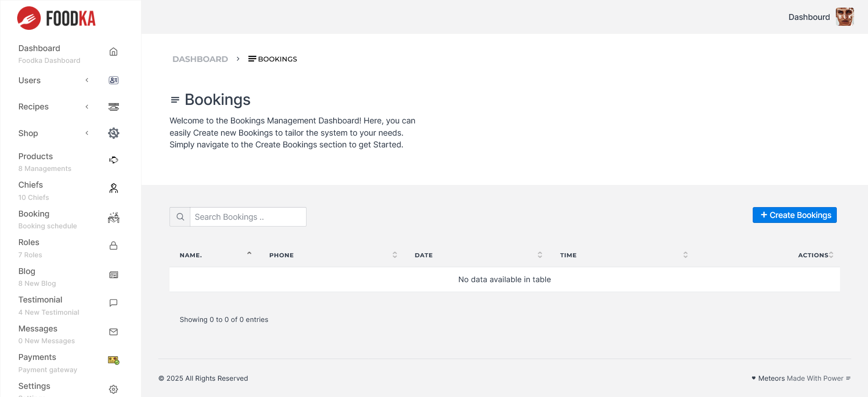Click the Testimonial chat bubble icon
868x397 pixels.
[113, 303]
